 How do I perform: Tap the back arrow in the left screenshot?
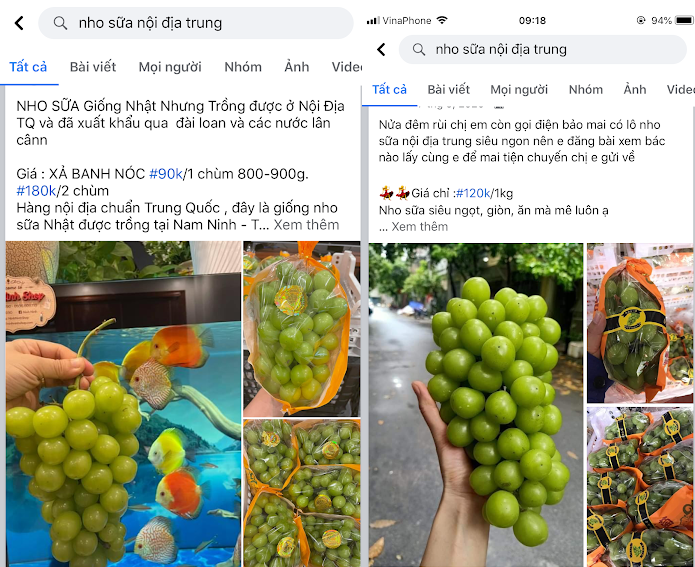point(19,23)
